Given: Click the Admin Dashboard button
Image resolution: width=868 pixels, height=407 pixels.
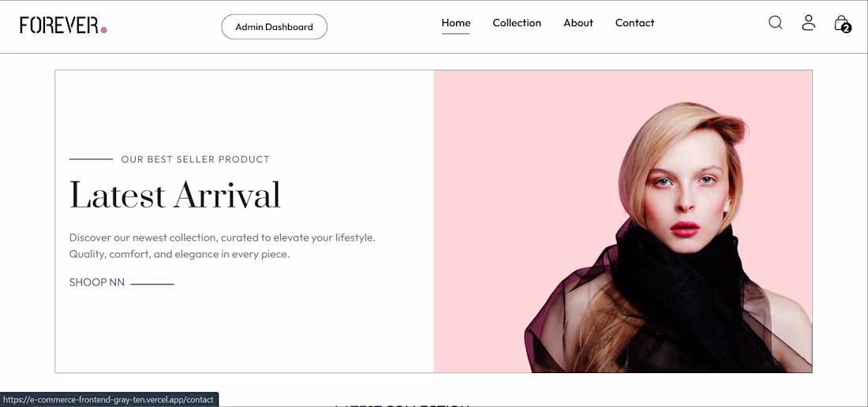Looking at the screenshot, I should (x=274, y=27).
